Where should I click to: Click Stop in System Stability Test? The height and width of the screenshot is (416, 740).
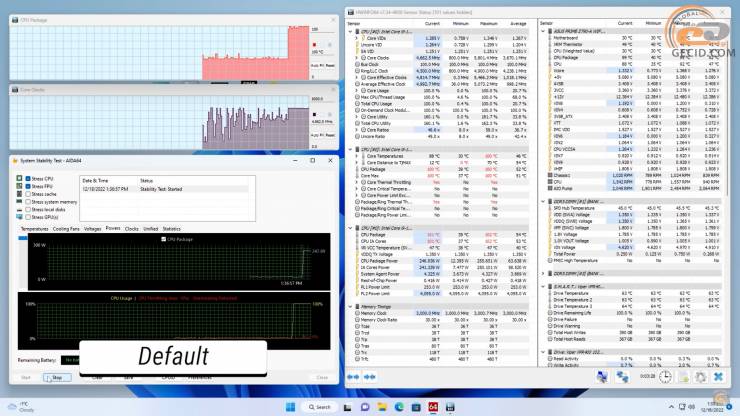[57, 377]
